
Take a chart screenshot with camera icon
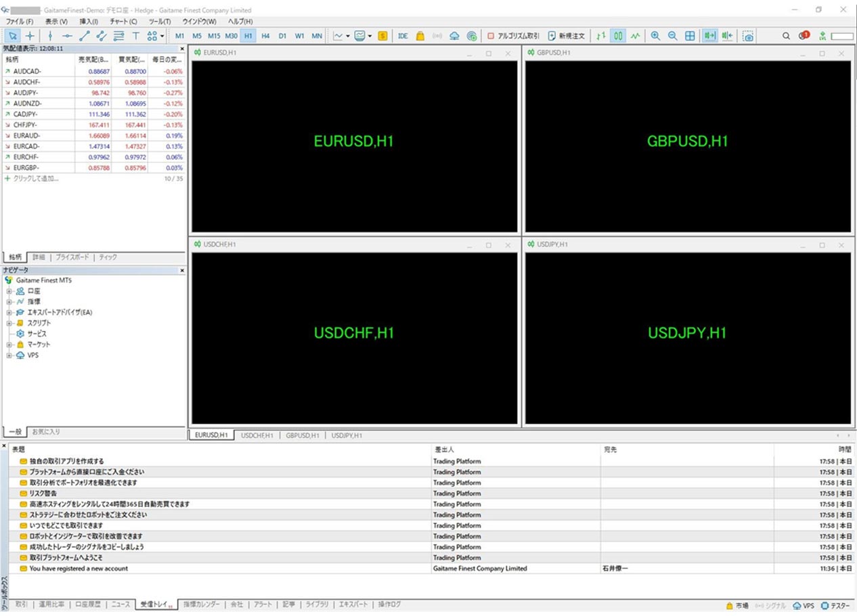pyautogui.click(x=748, y=36)
